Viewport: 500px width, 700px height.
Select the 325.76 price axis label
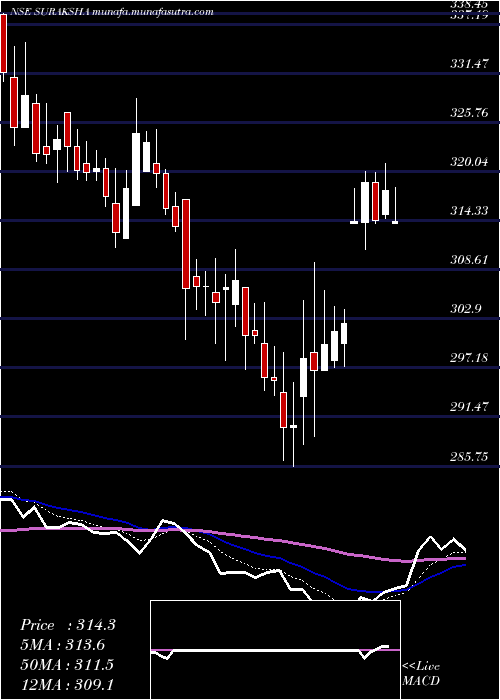(x=469, y=113)
